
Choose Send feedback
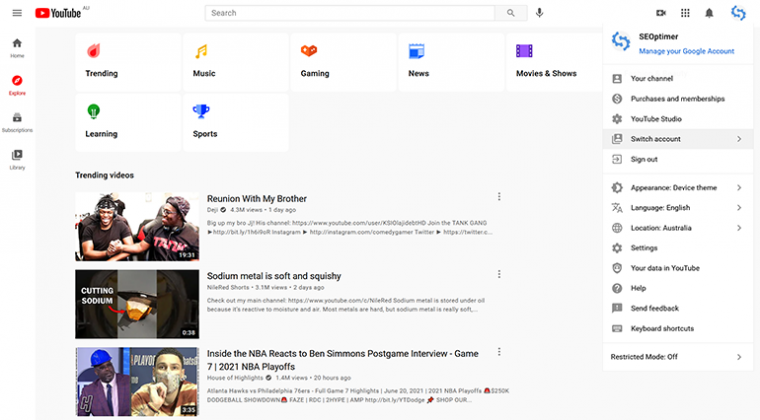[678, 308]
